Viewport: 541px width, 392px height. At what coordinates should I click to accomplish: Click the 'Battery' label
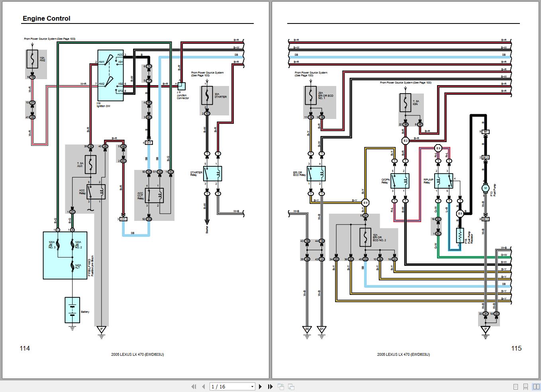pyautogui.click(x=85, y=312)
